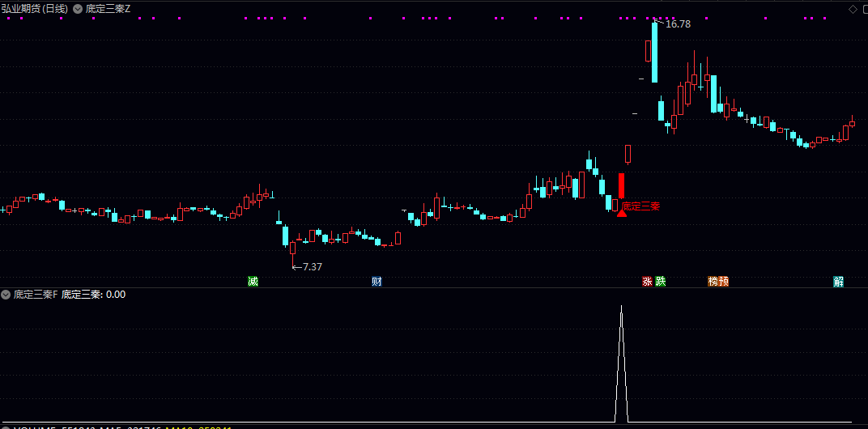This screenshot has height=429, width=868.
Task: Click the orange 榜 event marker
Action: pyautogui.click(x=713, y=281)
